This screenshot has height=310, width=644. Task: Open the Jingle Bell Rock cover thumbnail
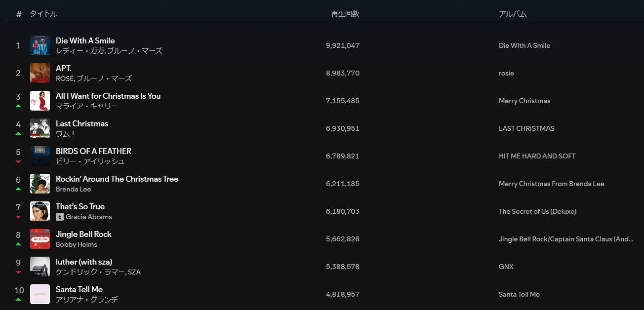click(x=40, y=239)
